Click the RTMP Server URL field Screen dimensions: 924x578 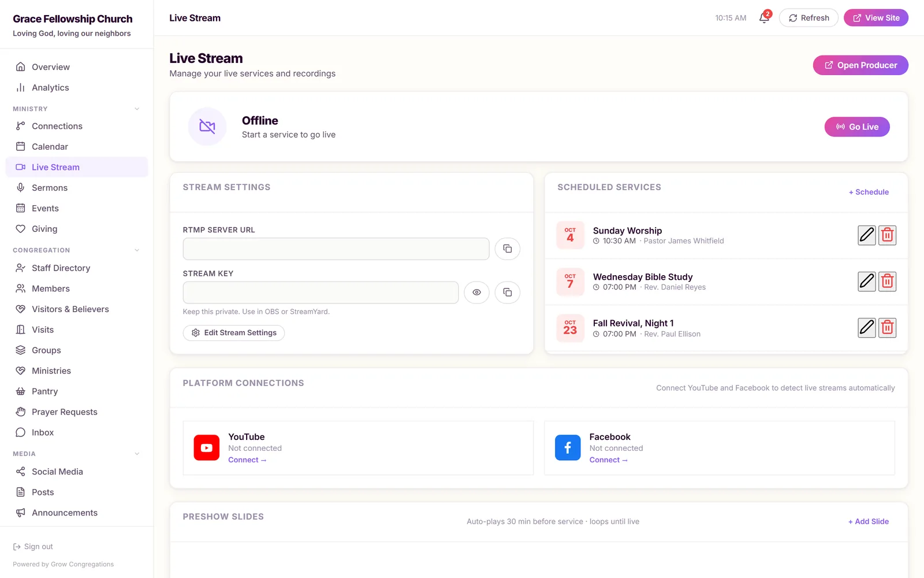pyautogui.click(x=336, y=249)
